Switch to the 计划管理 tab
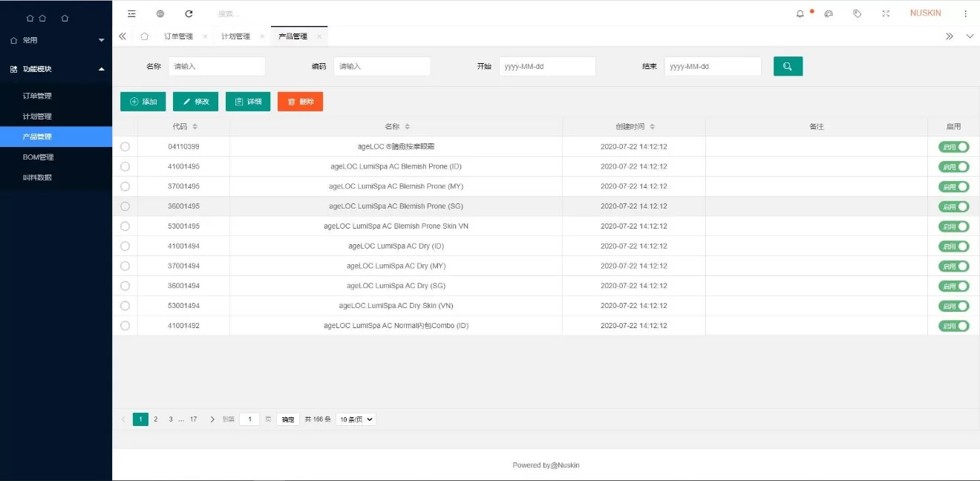Screen dimensions: 980x481 (235, 36)
